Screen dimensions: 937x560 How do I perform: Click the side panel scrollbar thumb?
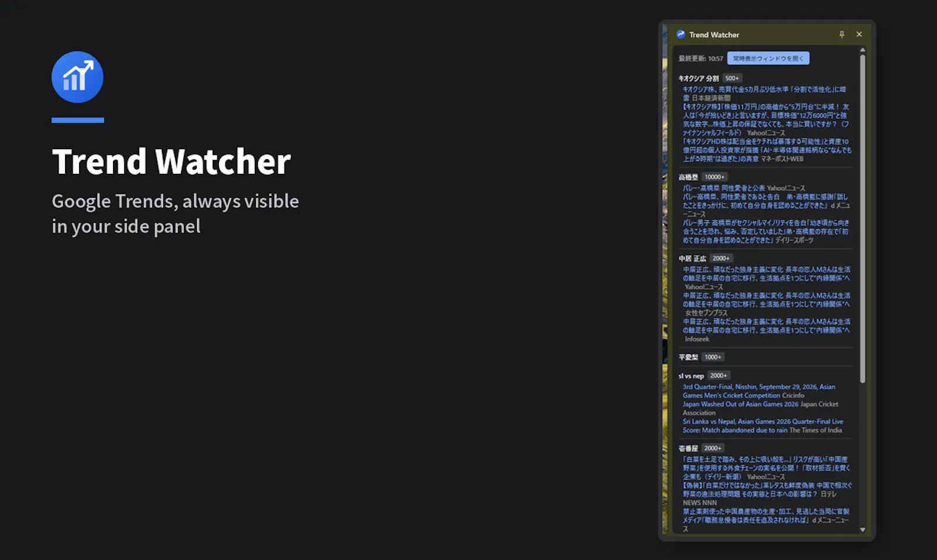coord(863,219)
